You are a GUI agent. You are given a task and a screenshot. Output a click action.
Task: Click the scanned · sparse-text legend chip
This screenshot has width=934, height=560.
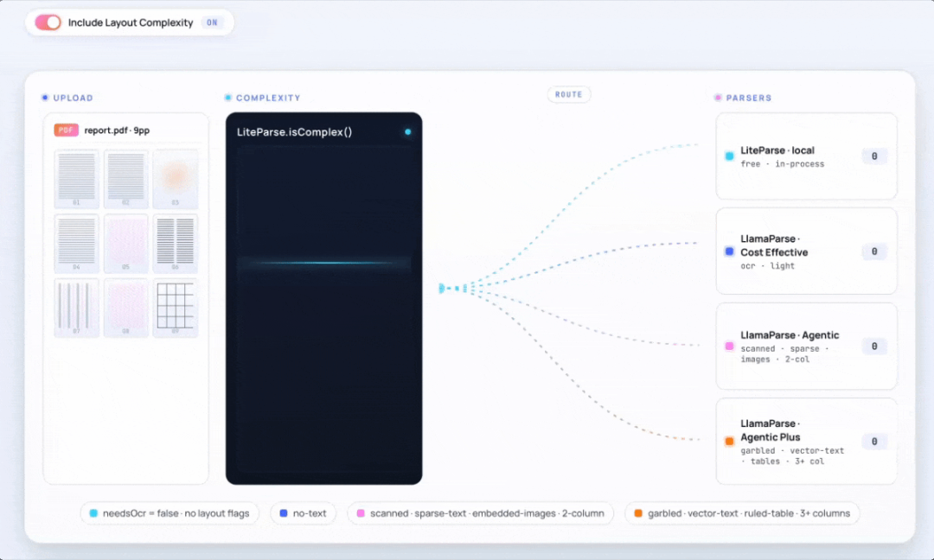[481, 513]
